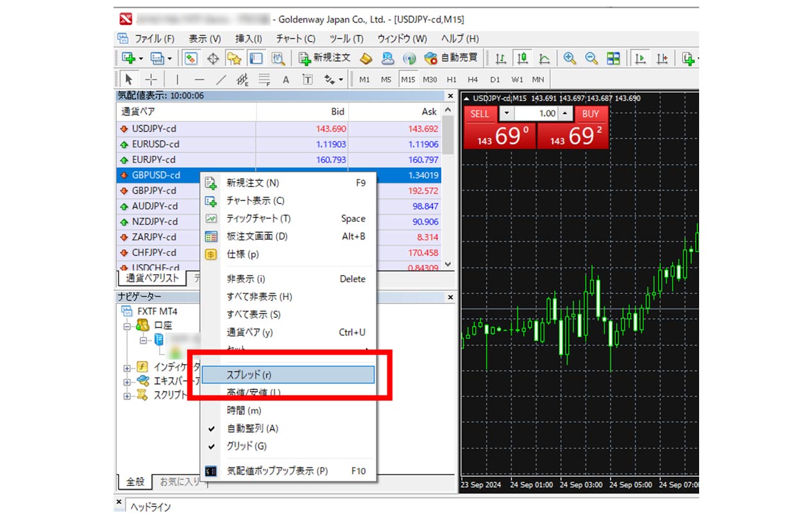
Task: Close the 気配値表示 panel
Action: click(x=450, y=96)
